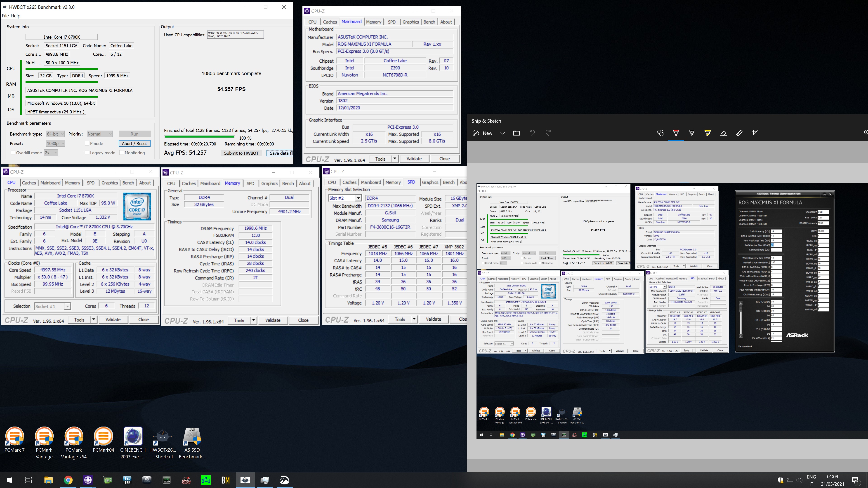Click the Abort / Reset button
Screen dimensions: 868x488
click(134, 143)
